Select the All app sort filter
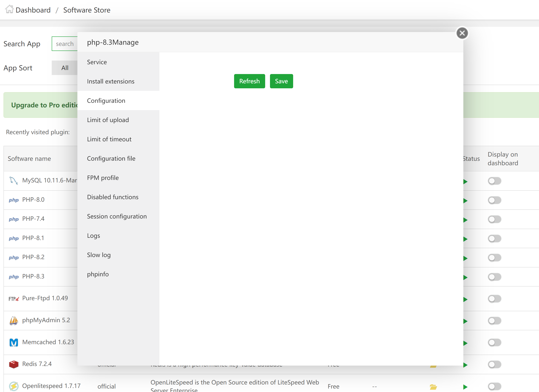539x392 pixels. pos(65,68)
